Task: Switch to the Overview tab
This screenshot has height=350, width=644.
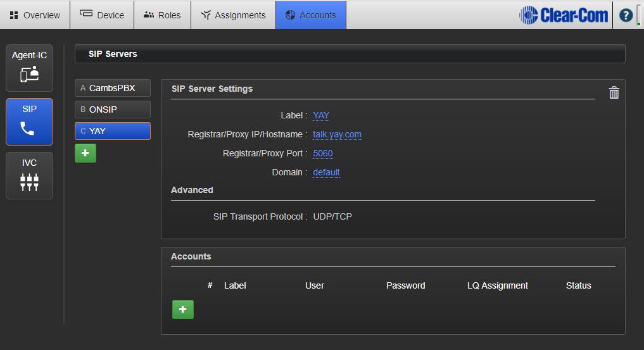Action: pos(35,15)
